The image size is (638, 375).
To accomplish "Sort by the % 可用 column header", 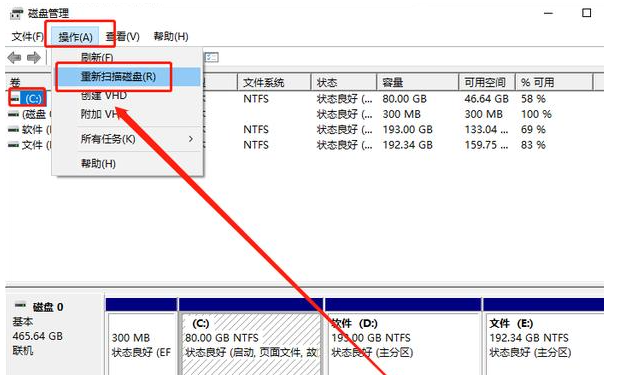I will [x=554, y=83].
